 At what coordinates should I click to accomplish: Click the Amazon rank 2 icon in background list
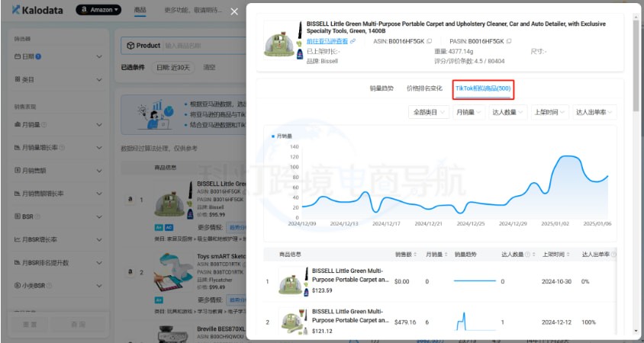(130, 271)
